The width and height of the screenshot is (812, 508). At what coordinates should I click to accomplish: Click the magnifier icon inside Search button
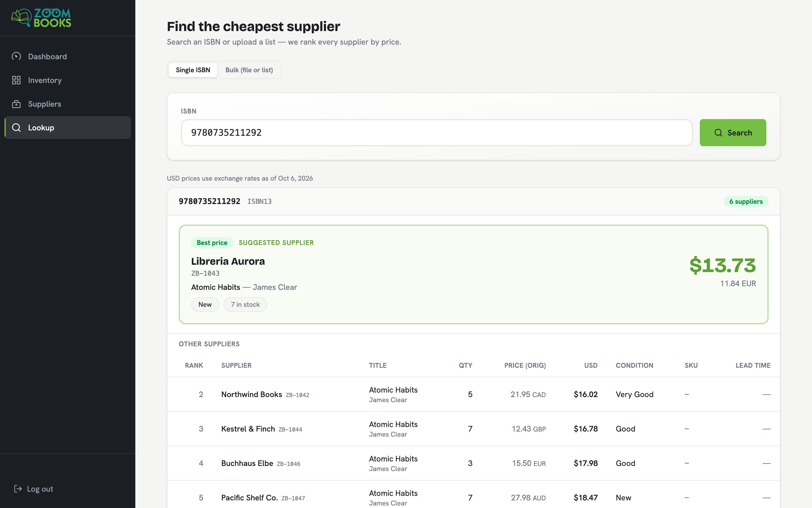point(718,133)
